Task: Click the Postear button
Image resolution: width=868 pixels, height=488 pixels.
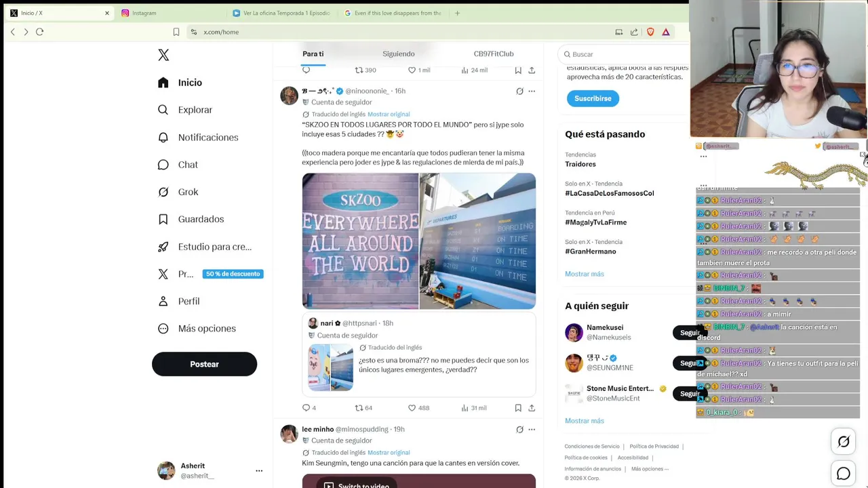Action: tap(204, 364)
